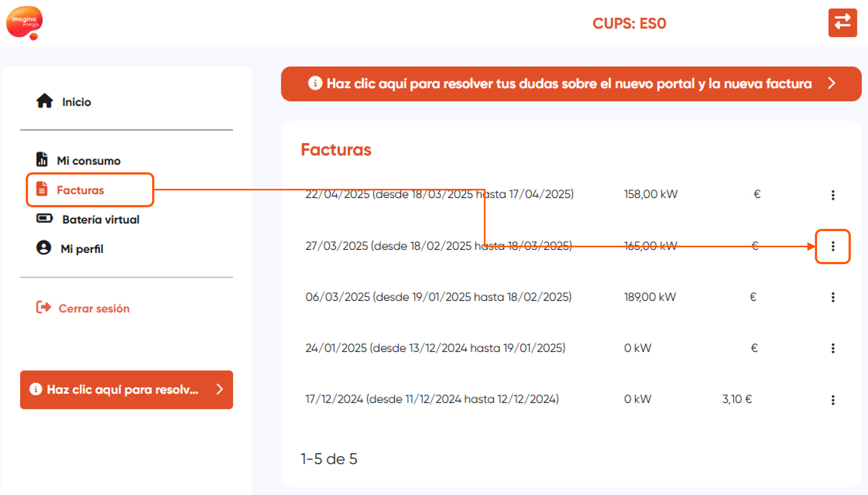Click the swap CUPS arrows button
Screen dimensions: 868x495
(842, 23)
